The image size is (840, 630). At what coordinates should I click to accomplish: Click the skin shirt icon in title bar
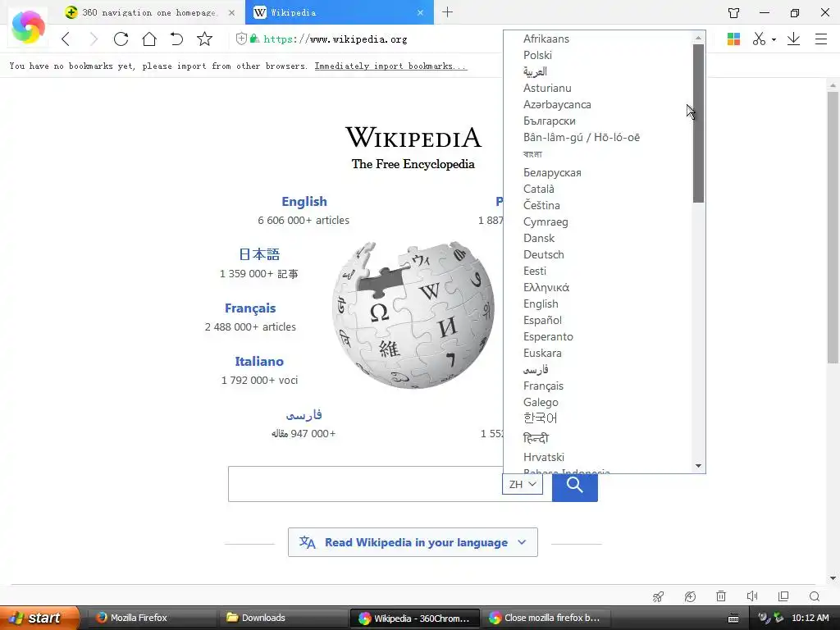pyautogui.click(x=733, y=12)
